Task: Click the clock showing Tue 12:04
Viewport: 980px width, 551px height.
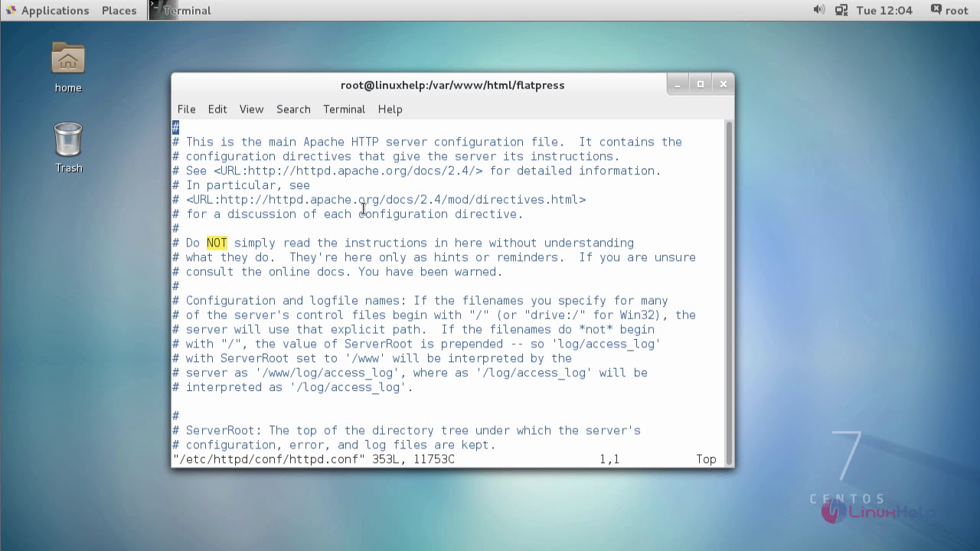Action: coord(884,10)
